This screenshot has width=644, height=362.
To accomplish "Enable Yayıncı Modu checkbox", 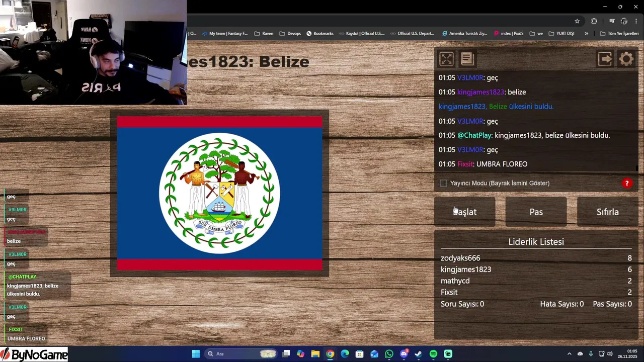I will (x=443, y=183).
